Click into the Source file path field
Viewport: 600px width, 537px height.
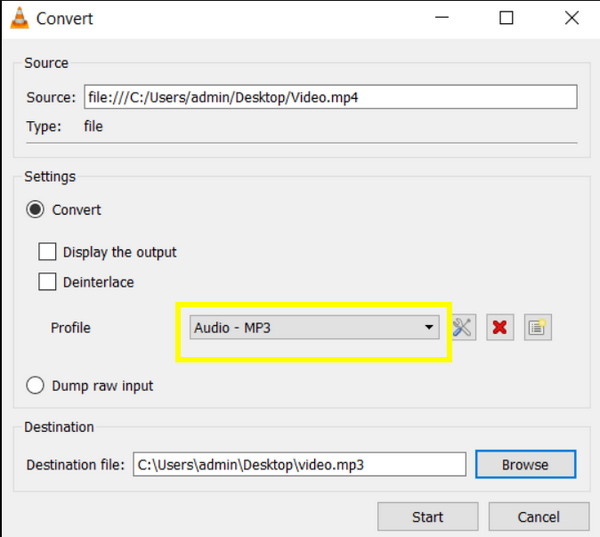(x=330, y=97)
